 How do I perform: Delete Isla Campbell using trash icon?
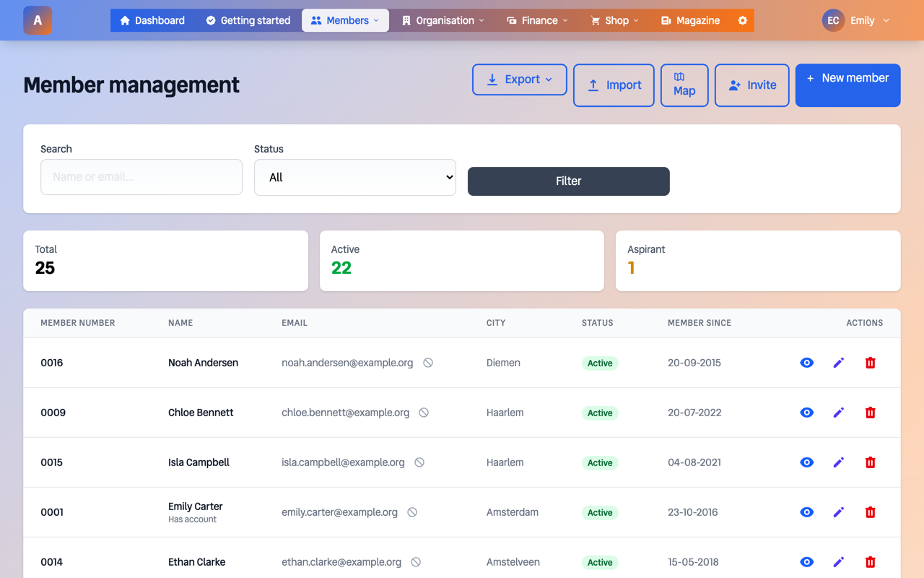click(x=871, y=462)
